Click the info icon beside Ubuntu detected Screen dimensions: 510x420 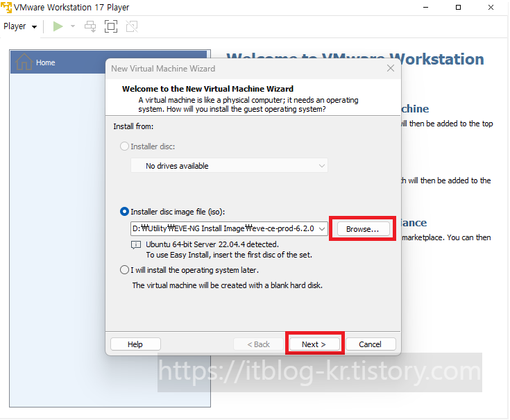pyautogui.click(x=135, y=244)
